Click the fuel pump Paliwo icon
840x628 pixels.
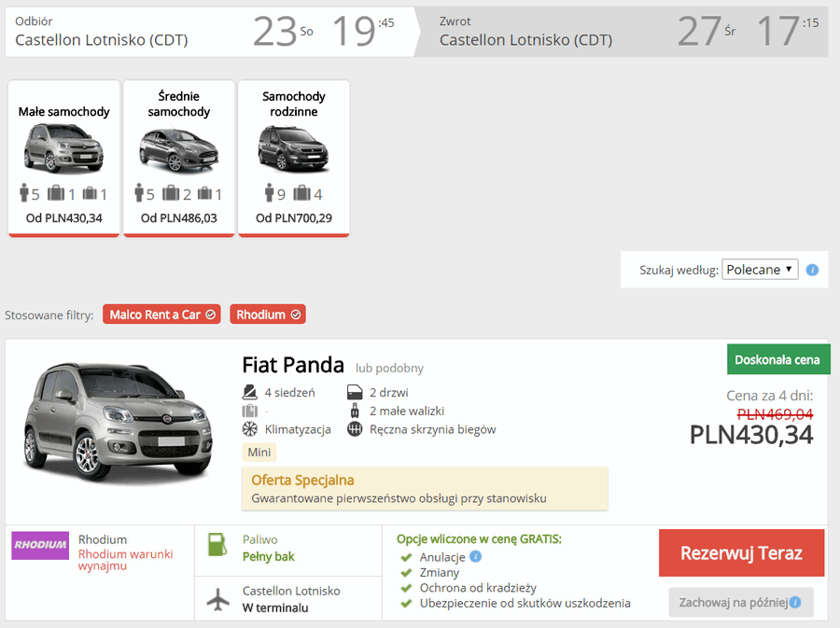point(217,545)
